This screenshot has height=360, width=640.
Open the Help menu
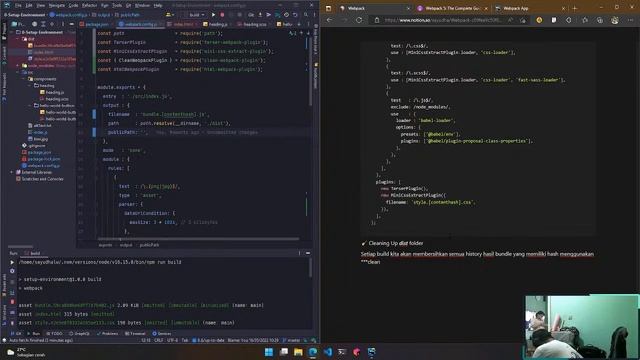point(158,5)
